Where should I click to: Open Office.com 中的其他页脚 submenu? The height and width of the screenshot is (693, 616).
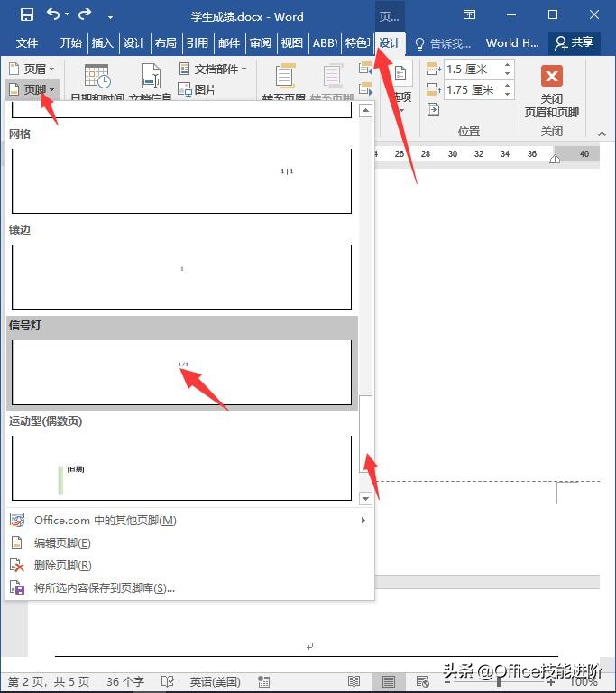click(x=189, y=520)
